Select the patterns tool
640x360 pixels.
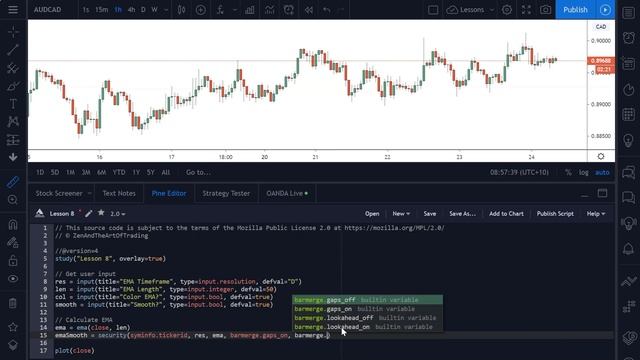click(13, 122)
